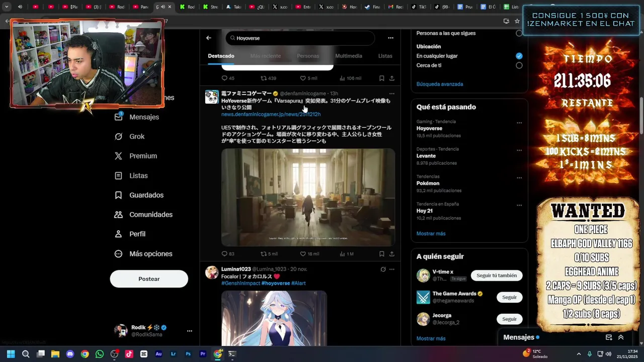
Task: Click 'Mostrar más' under A quién seguir
Action: (431, 338)
